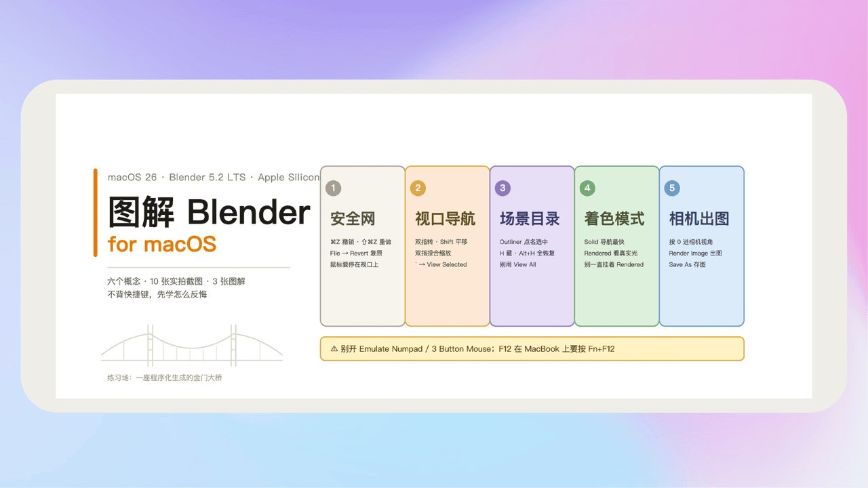This screenshot has height=488, width=868.
Task: Click the warning note about Emulate Numpad
Action: [532, 349]
